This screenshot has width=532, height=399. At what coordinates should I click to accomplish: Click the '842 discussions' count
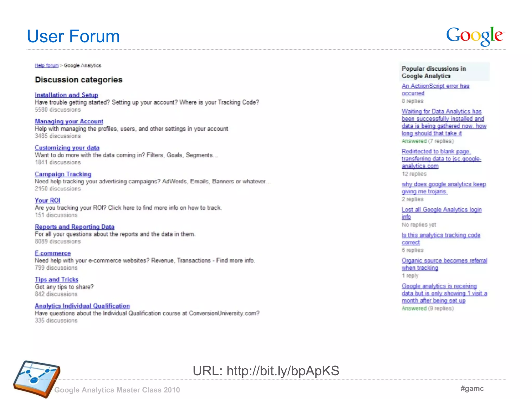click(x=56, y=294)
